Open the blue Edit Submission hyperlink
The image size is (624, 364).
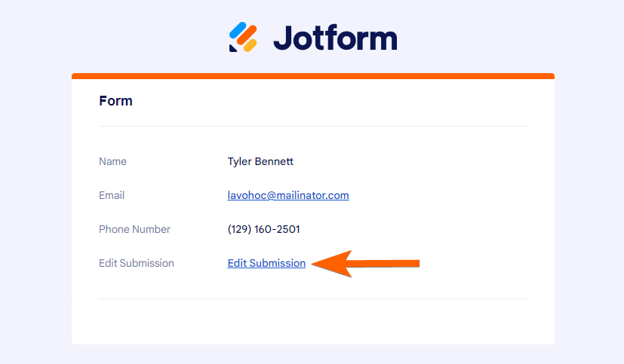[x=266, y=263]
